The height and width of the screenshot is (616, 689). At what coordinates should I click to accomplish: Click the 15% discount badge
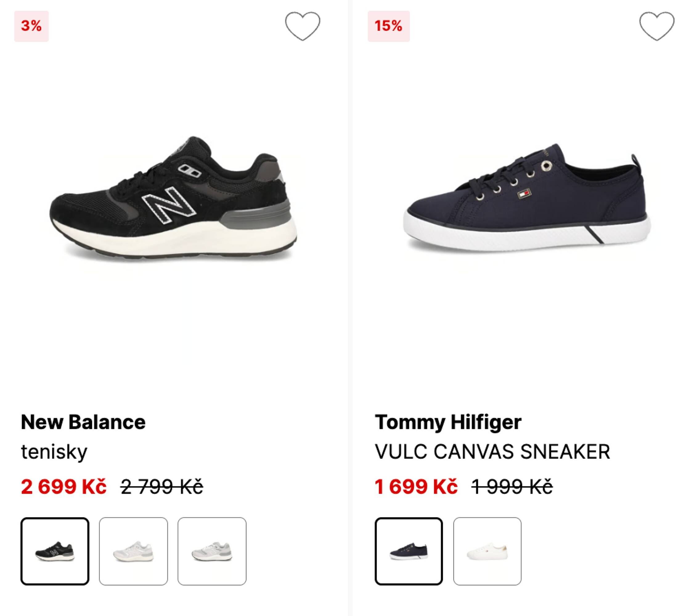pos(388,26)
